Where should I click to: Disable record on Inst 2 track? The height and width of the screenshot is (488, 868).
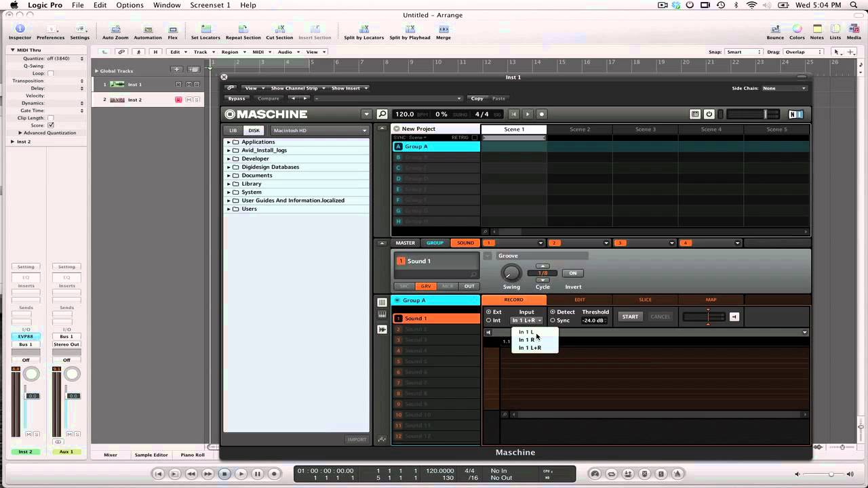pyautogui.click(x=178, y=100)
